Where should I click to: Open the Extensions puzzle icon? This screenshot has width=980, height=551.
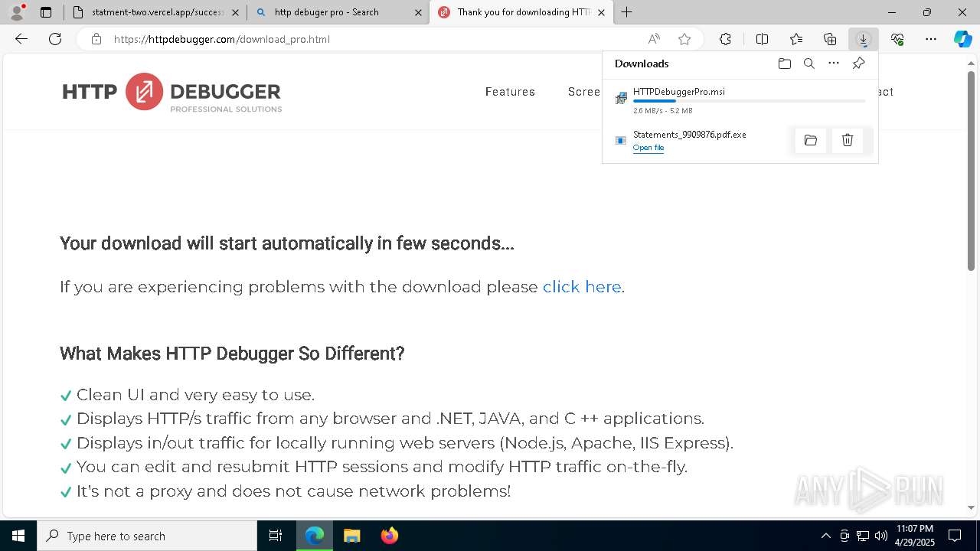point(725,39)
